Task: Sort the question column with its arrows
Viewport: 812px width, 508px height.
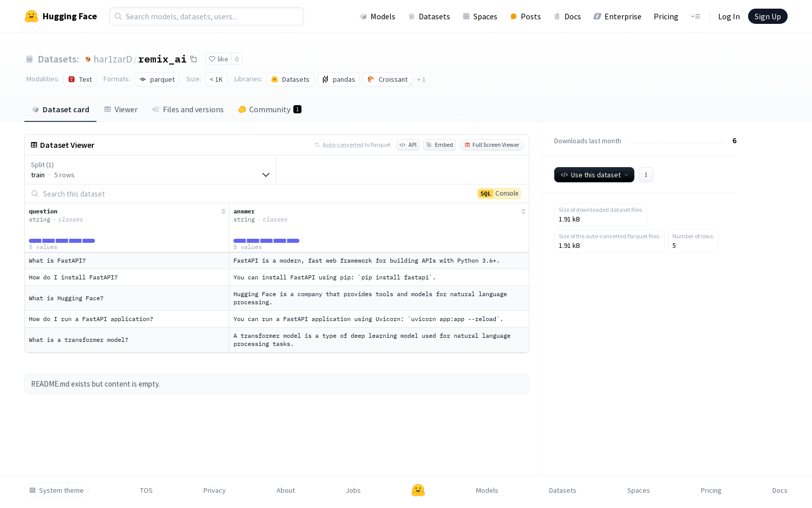Action: point(223,211)
